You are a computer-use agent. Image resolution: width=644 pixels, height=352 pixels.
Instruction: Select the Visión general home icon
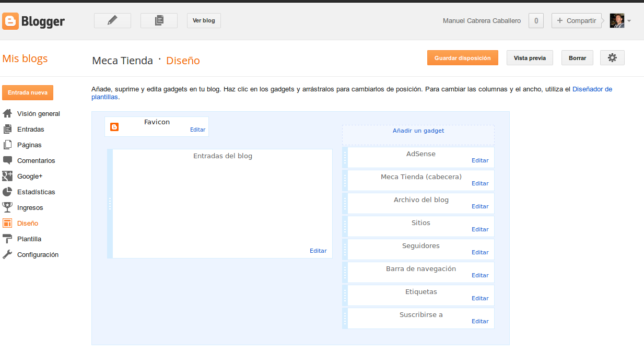coord(7,113)
